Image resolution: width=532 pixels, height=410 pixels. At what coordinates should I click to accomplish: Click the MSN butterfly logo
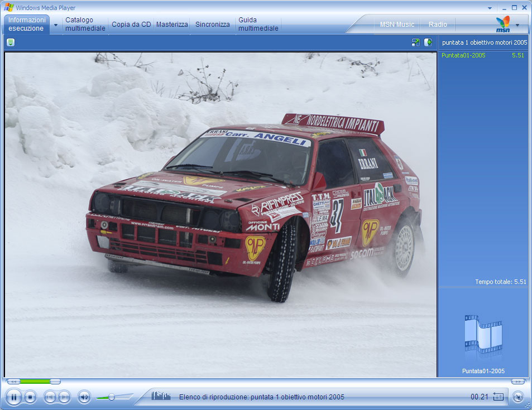(x=503, y=24)
